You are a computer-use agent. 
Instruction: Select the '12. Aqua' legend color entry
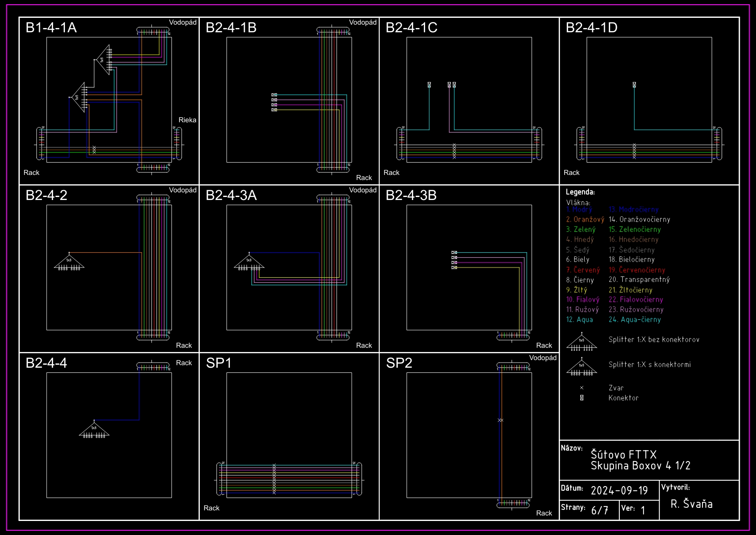pyautogui.click(x=579, y=320)
